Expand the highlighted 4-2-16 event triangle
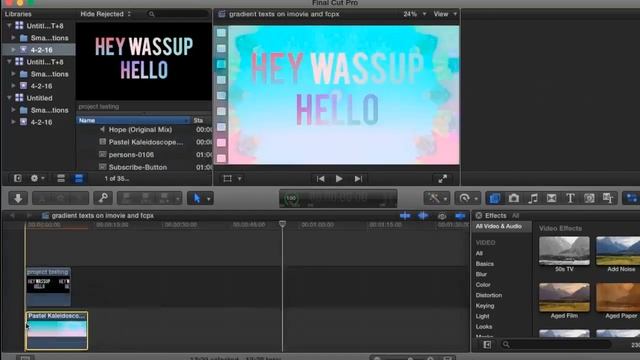Screen dimensions: 640x360 click(x=13, y=50)
